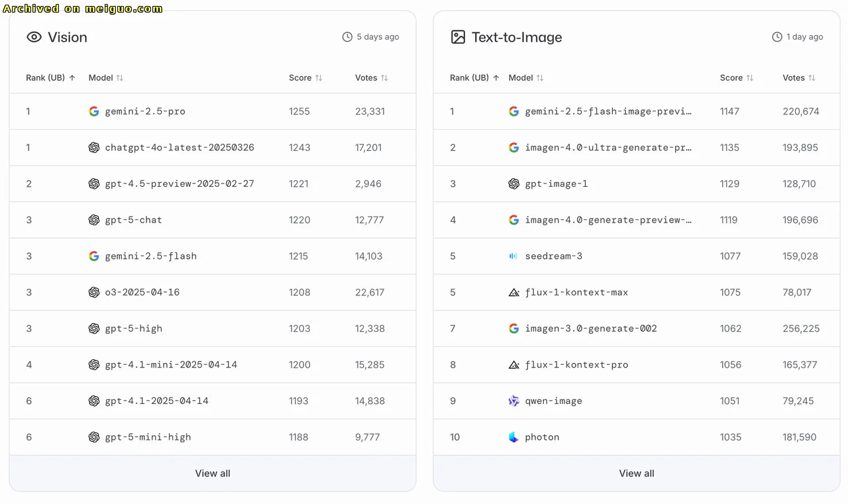Click the OpenAI logo beside gpt-5-mini-high

click(94, 437)
